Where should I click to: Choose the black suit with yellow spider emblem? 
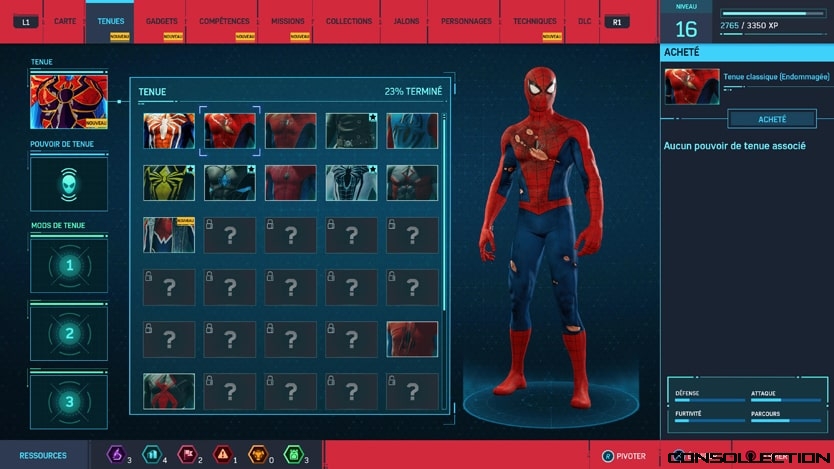[169, 183]
